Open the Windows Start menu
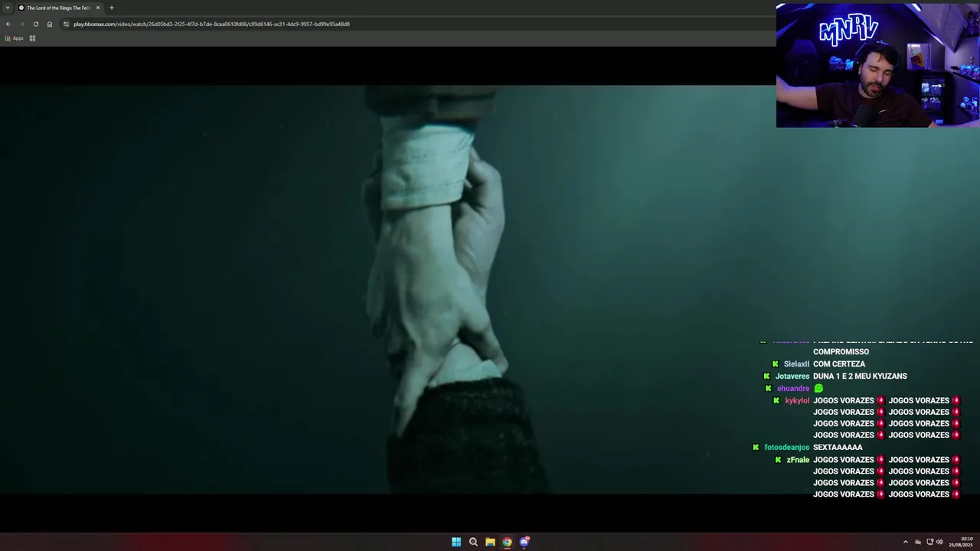 (x=456, y=542)
